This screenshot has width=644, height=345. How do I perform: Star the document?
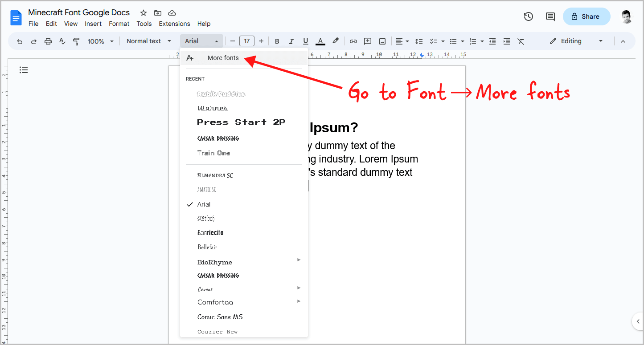(x=143, y=12)
